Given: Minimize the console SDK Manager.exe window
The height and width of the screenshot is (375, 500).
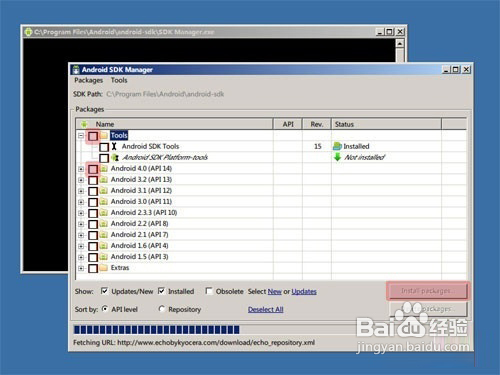Looking at the screenshot, I should click(x=380, y=32).
